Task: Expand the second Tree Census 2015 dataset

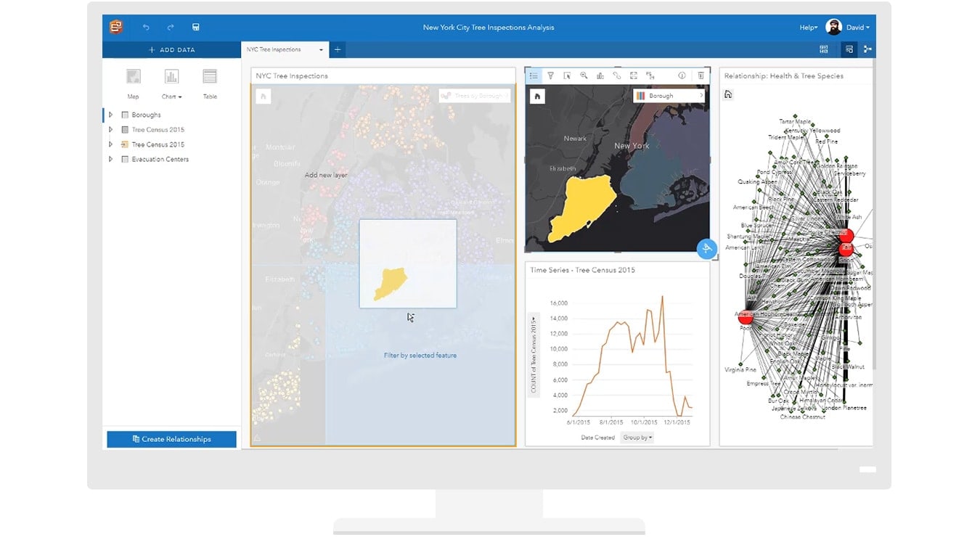Action: [111, 144]
